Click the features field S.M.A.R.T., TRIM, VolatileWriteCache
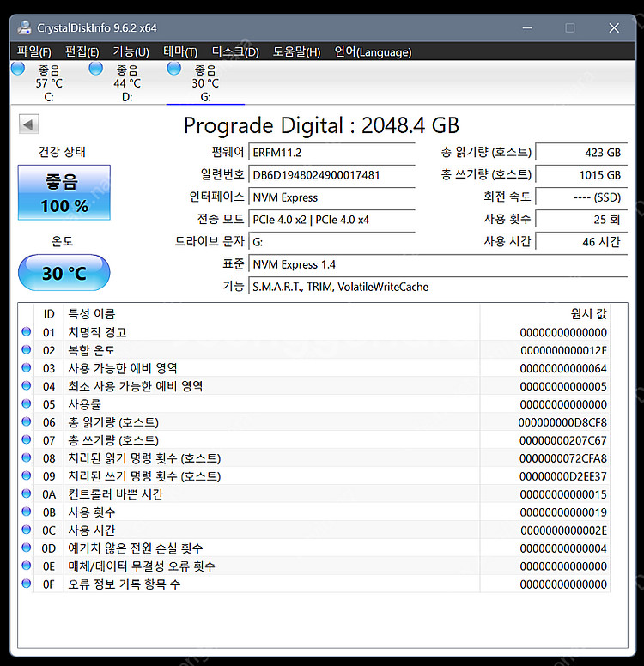 [x=438, y=287]
